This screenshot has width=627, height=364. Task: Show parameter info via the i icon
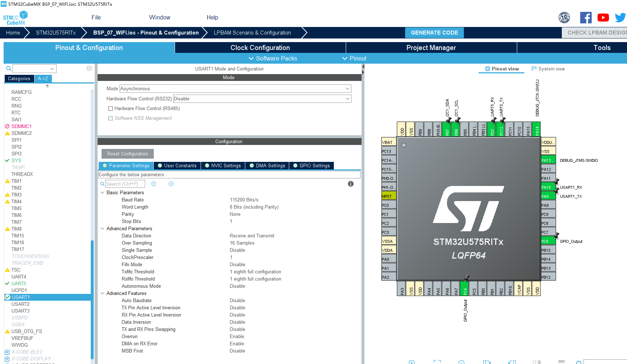tap(351, 184)
